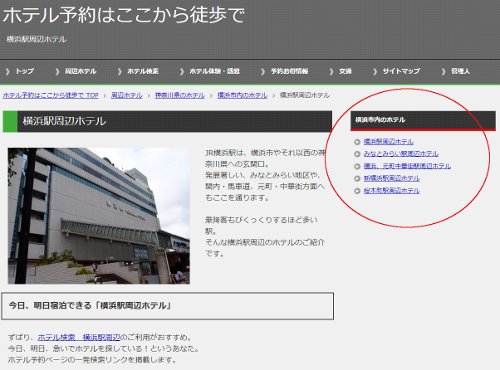Open the 管理人 navigation item
Screen dimensions: 500x370
click(x=460, y=71)
